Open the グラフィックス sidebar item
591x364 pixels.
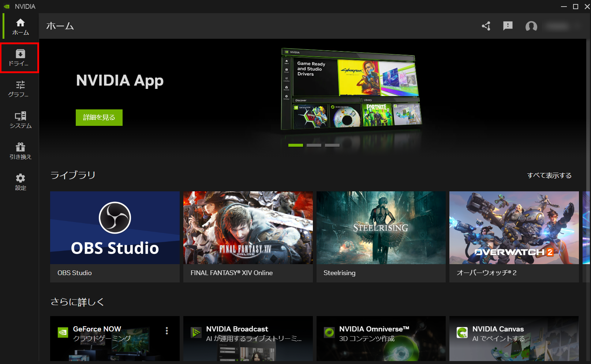(x=20, y=89)
